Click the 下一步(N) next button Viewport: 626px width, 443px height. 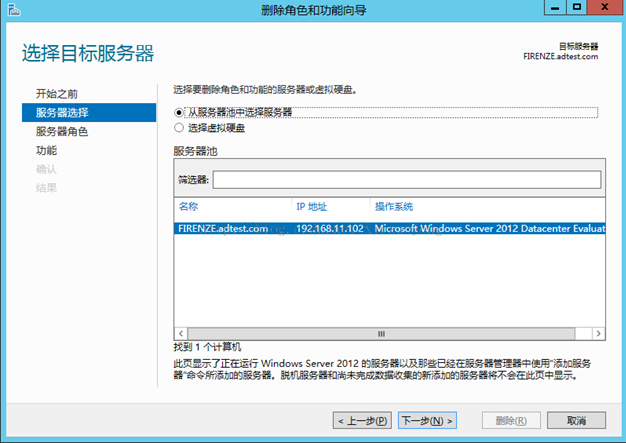pyautogui.click(x=427, y=421)
